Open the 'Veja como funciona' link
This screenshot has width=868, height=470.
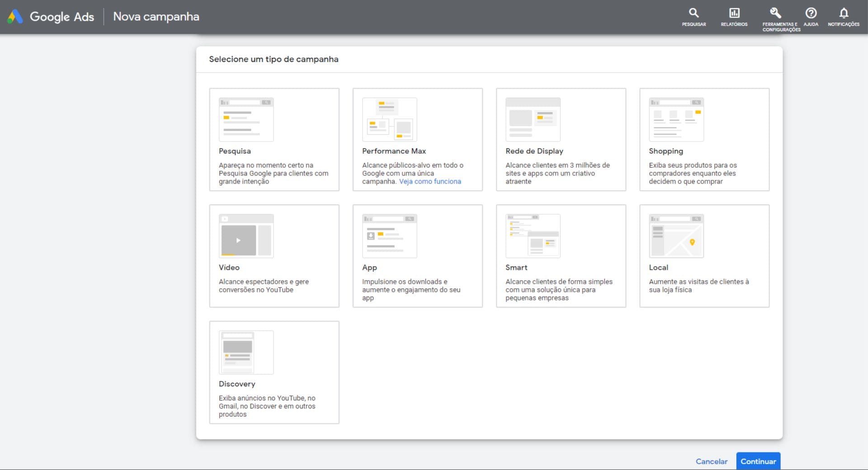tap(430, 181)
